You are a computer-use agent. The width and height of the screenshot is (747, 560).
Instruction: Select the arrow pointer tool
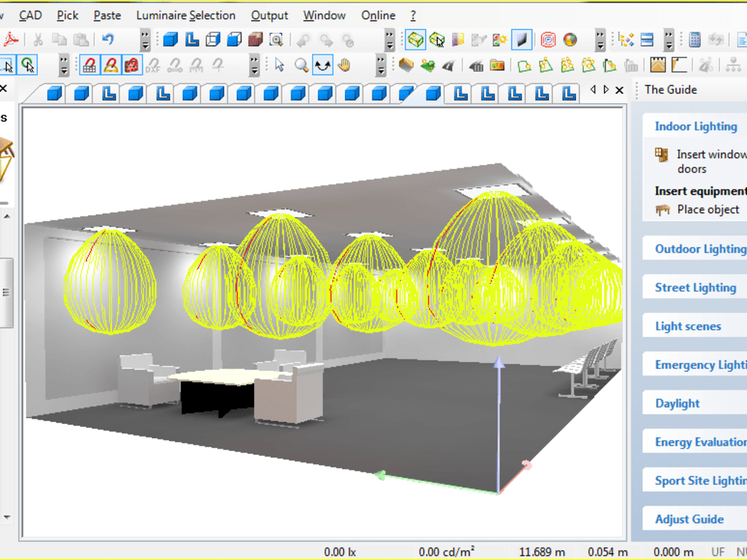click(x=279, y=65)
